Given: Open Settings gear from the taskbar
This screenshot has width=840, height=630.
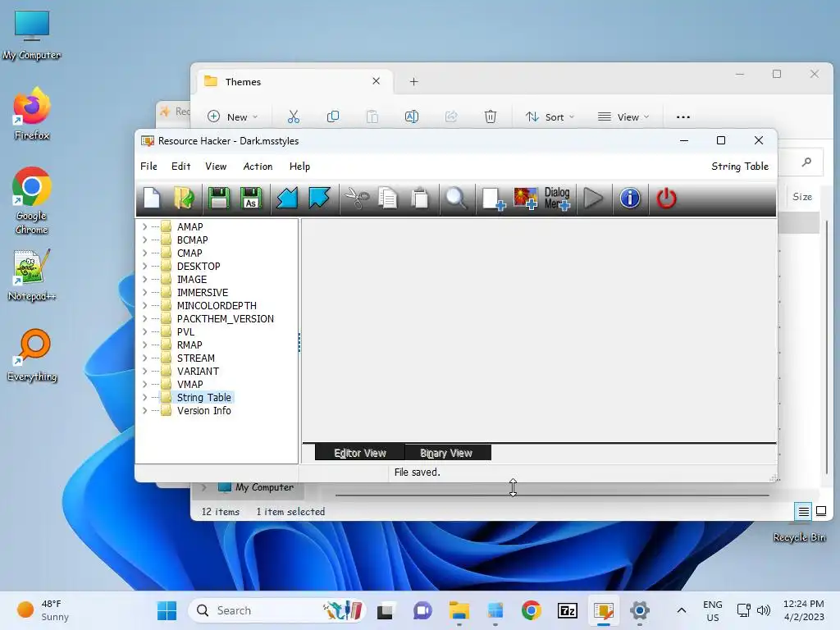Looking at the screenshot, I should tap(640, 610).
